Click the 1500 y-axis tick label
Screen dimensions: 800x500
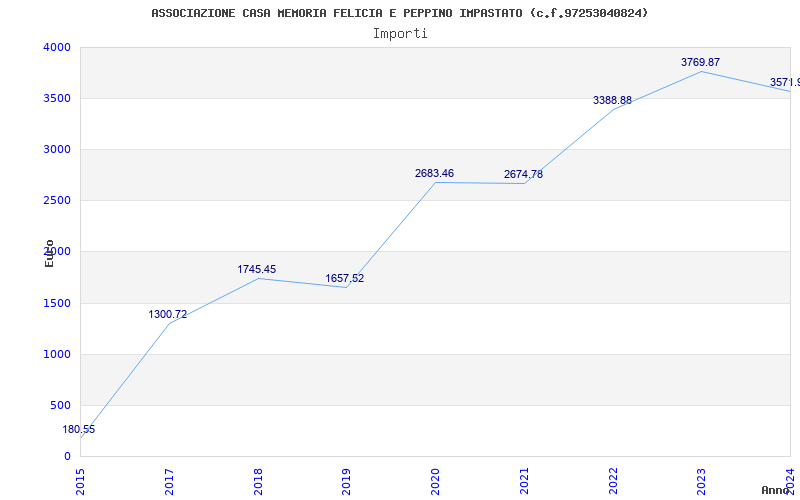[x=57, y=304]
